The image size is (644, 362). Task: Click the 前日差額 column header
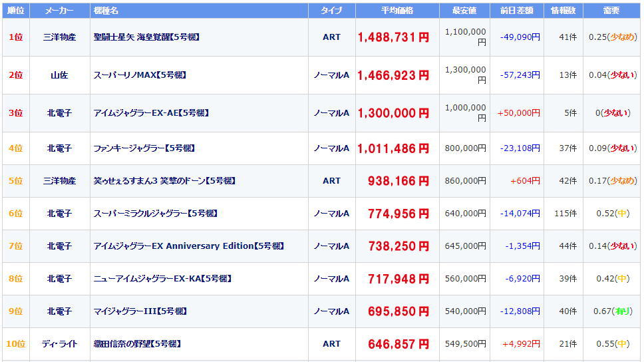pos(517,10)
